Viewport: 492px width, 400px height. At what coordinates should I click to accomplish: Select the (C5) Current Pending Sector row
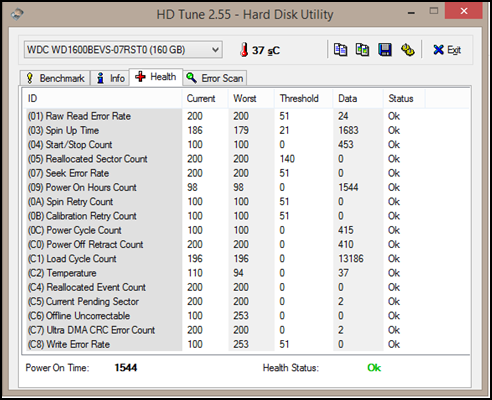[x=247, y=302]
